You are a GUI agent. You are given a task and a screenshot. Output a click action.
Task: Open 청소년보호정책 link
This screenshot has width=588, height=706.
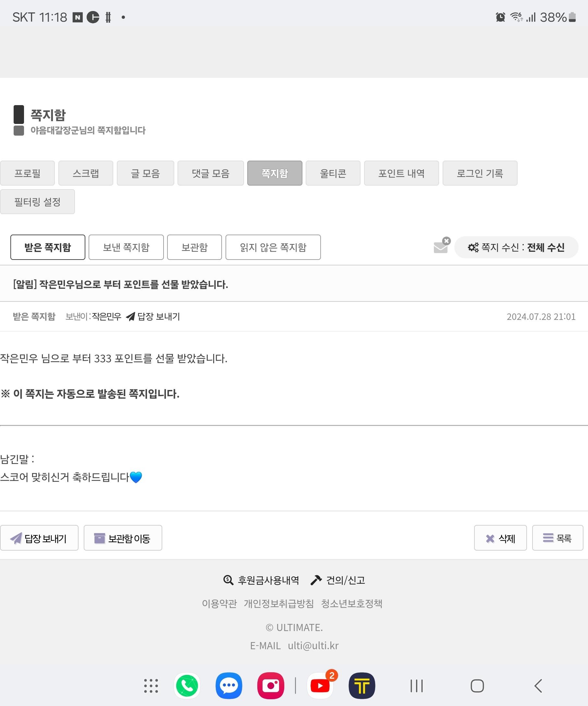point(352,603)
